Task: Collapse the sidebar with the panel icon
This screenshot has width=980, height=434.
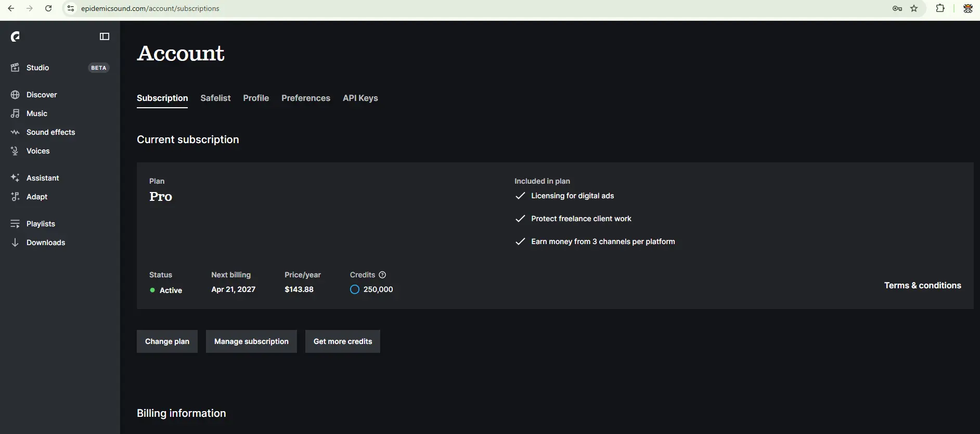Action: (x=105, y=36)
